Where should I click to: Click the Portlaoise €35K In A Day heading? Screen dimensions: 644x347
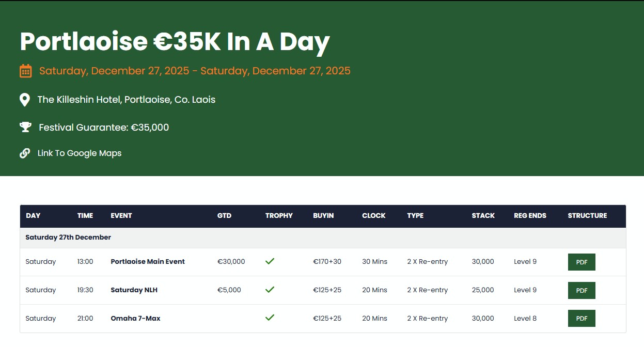[x=175, y=42]
